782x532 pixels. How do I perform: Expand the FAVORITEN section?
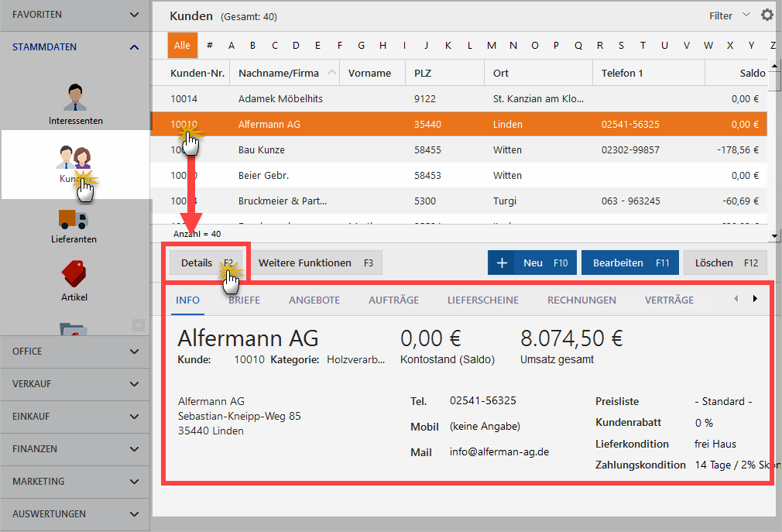coord(75,15)
